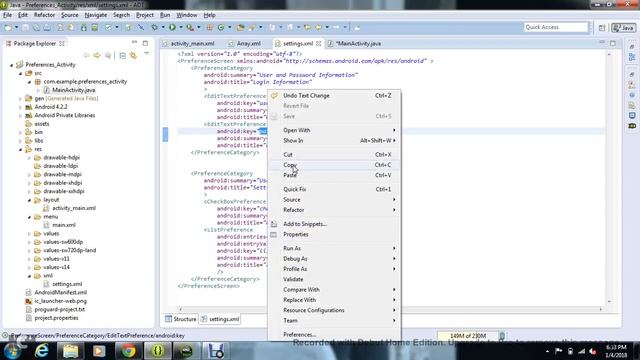The image size is (640, 360).
Task: Open the Open With submenu
Action: point(334,130)
